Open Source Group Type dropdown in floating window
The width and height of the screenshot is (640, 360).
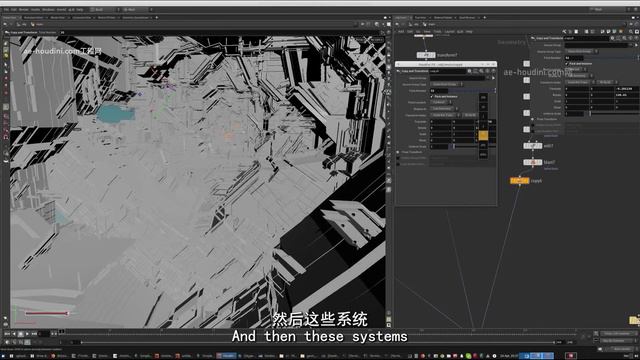point(446,84)
